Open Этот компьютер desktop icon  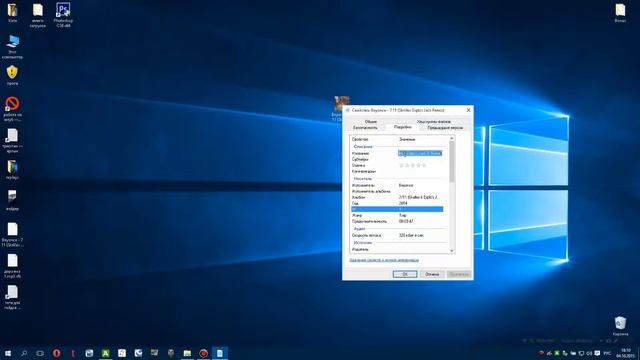pos(13,47)
